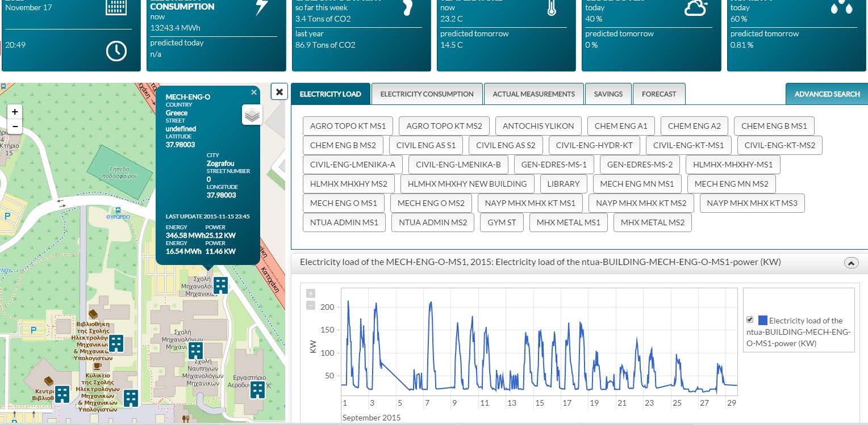Select HLMHX MHXHY MS2 building
Screen dimensions: 868x425
point(349,184)
